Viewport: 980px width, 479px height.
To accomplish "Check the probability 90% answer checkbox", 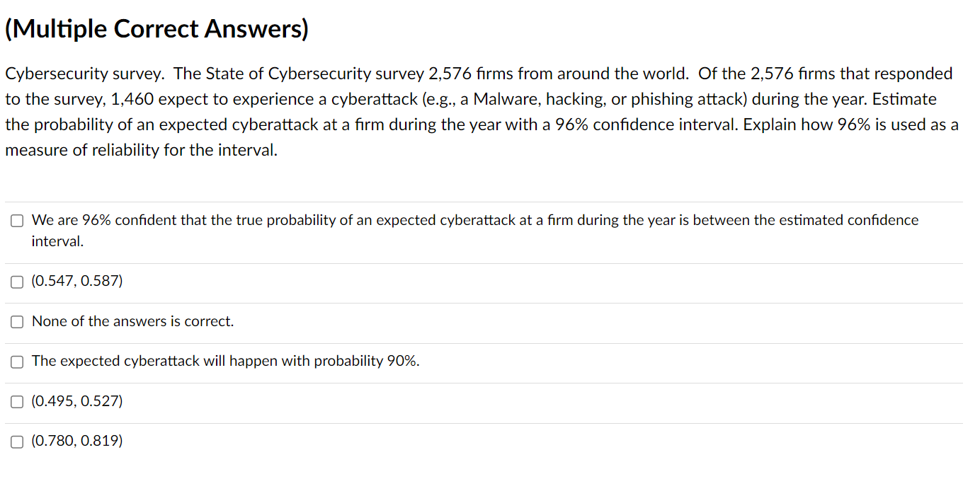I will 17,362.
